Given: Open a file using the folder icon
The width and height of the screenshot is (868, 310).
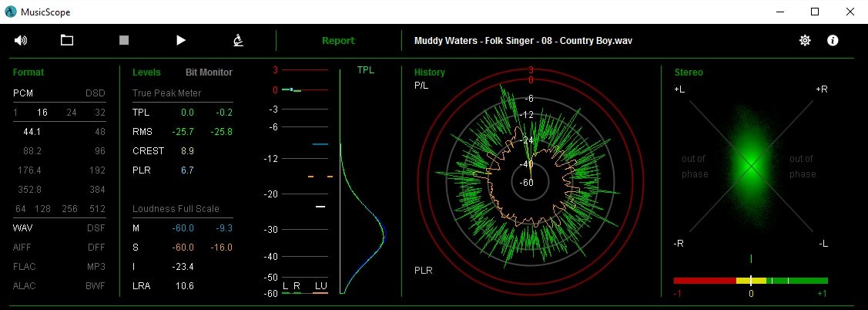Looking at the screenshot, I should pos(67,41).
